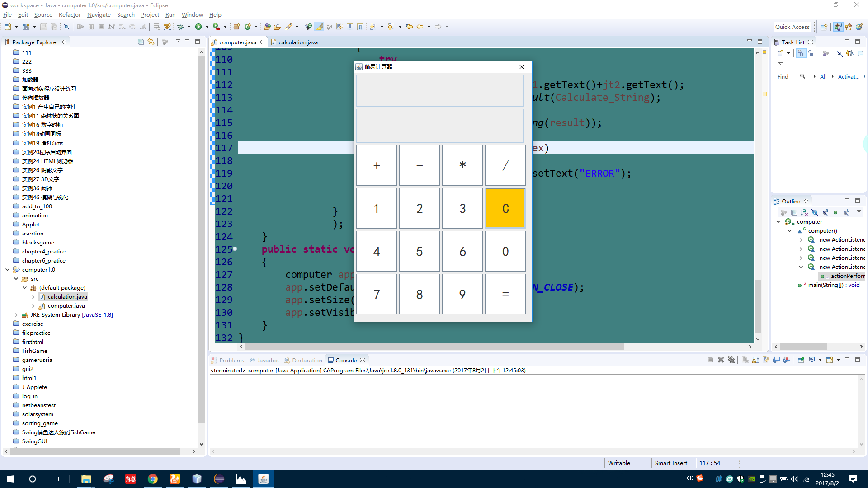Click Previous Annotation up arrow icon
Screen dimensions: 868x488
click(x=391, y=27)
